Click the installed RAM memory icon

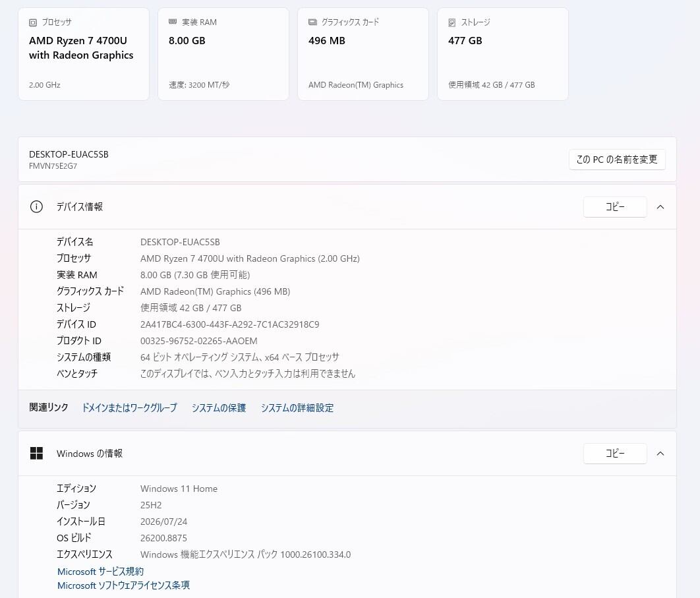pos(172,22)
